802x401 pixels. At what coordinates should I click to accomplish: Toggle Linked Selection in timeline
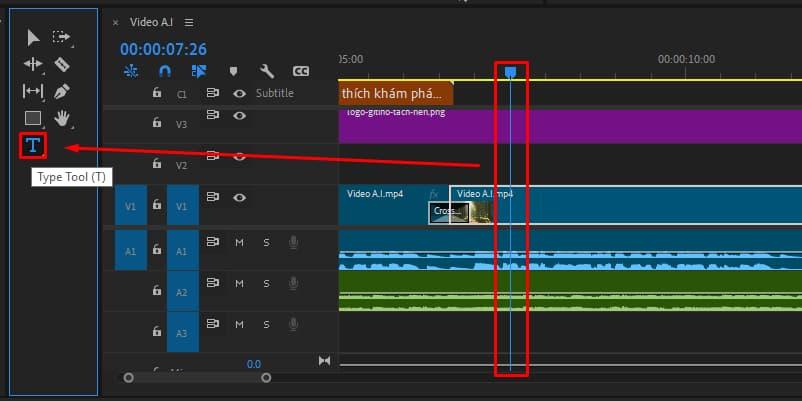click(x=198, y=71)
